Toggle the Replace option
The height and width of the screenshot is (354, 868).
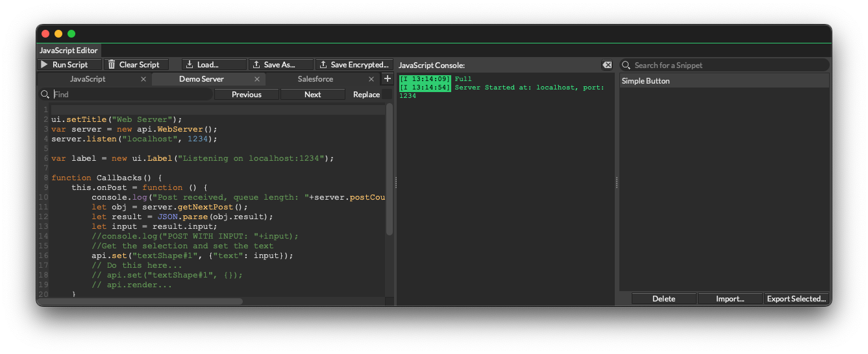[x=366, y=95]
